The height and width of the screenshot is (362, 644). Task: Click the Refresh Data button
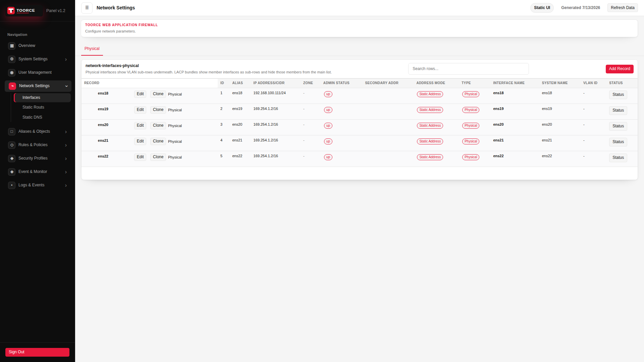tap(623, 8)
